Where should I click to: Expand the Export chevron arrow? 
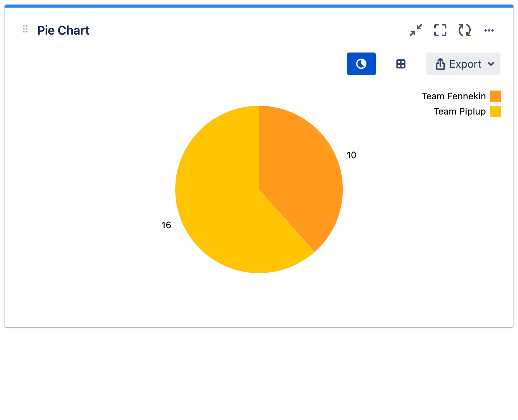(491, 64)
